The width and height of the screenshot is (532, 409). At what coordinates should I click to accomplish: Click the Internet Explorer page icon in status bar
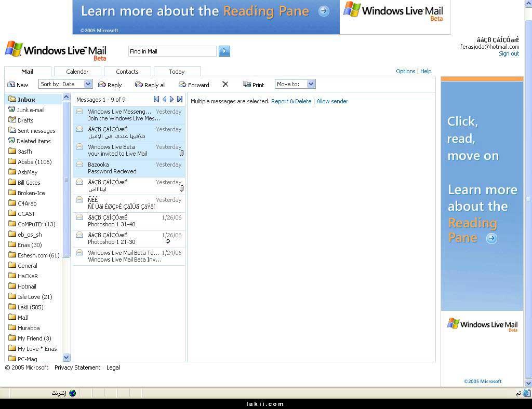click(527, 393)
